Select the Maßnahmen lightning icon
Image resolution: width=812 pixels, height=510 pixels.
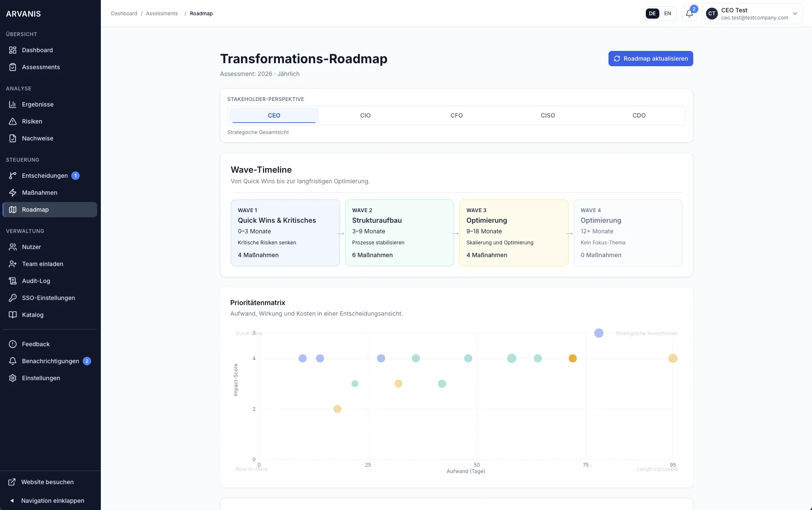[13, 192]
